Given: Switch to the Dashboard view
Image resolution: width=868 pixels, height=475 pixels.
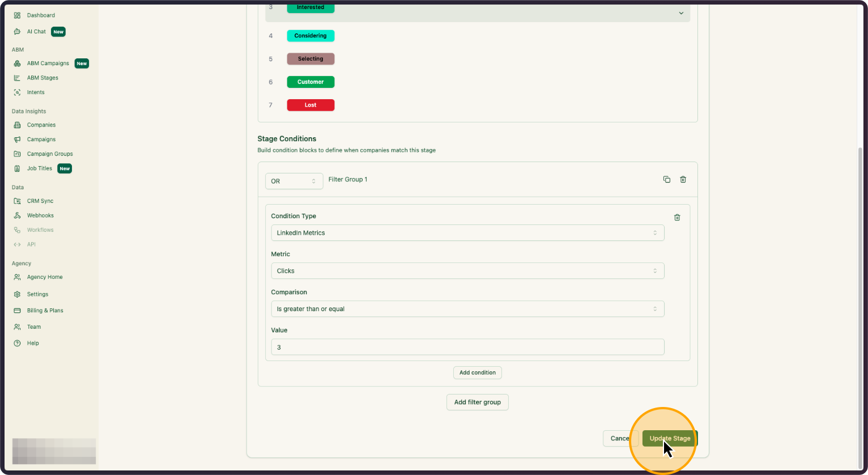Looking at the screenshot, I should click(18, 15).
